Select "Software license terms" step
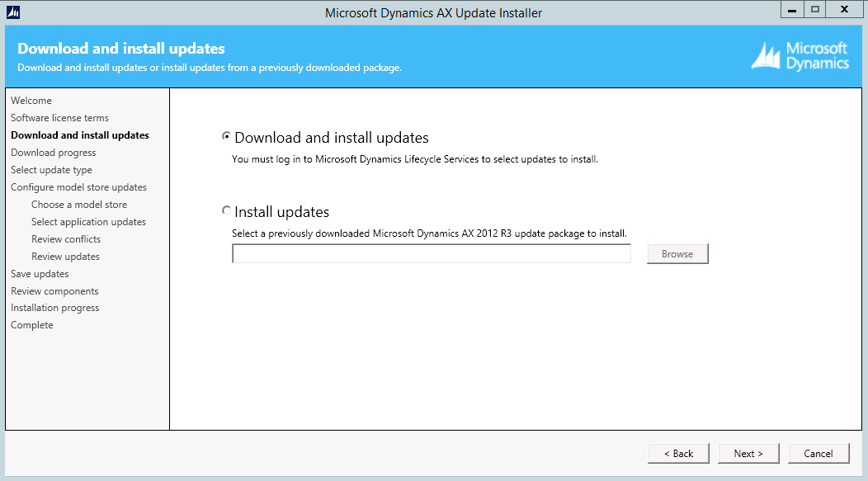This screenshot has width=868, height=481. (59, 118)
